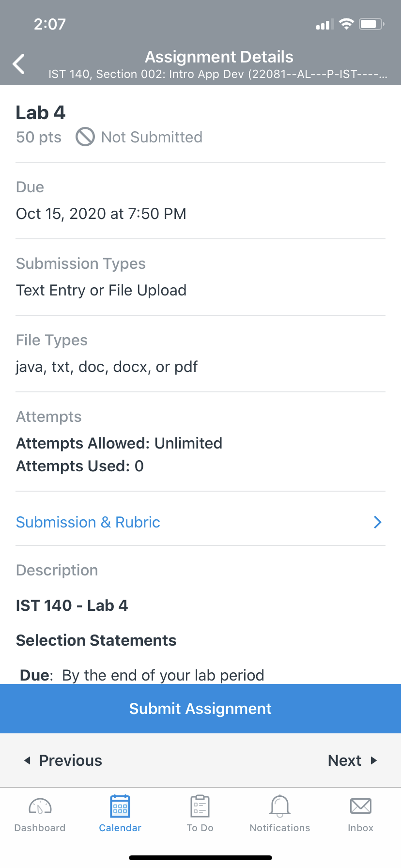The height and width of the screenshot is (868, 401).
Task: Click the Next arrow triangle
Action: pos(373,760)
